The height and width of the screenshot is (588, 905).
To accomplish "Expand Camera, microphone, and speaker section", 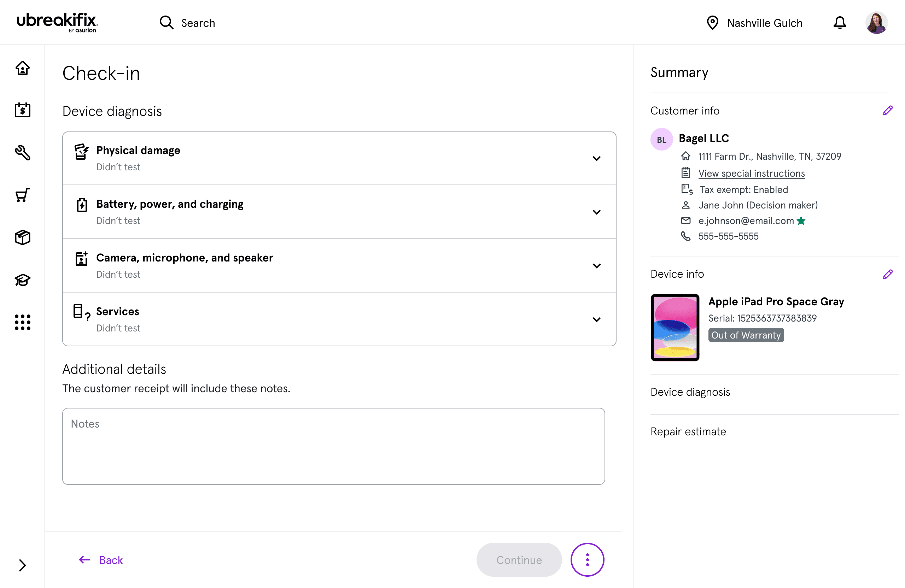I will point(597,266).
